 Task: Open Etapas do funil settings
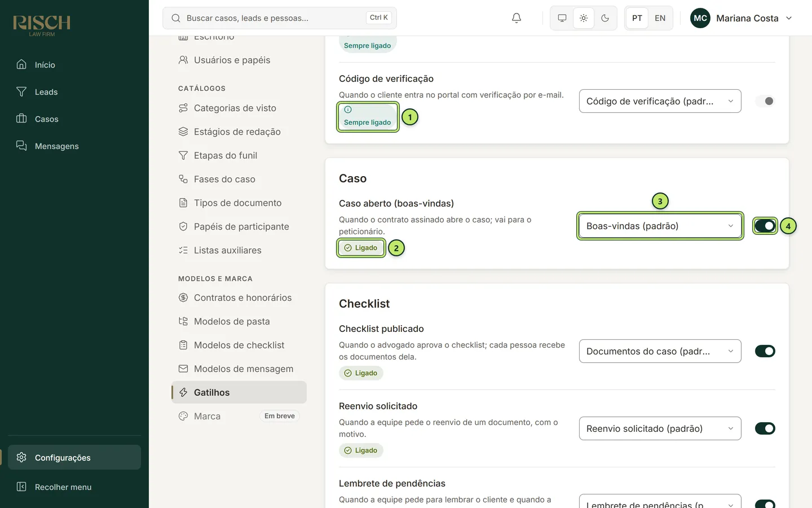(x=239, y=155)
